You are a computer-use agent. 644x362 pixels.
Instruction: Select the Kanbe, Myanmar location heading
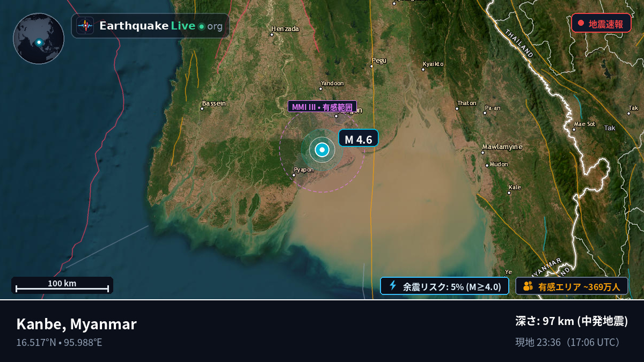(x=77, y=324)
